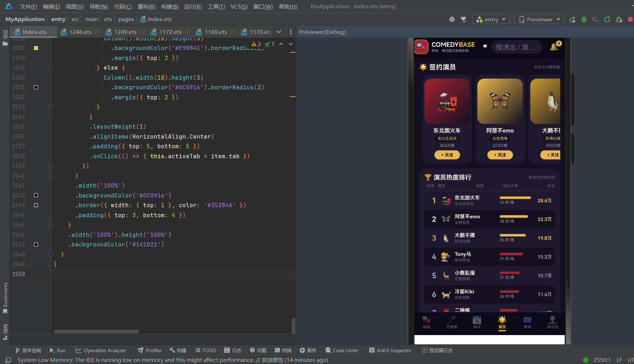The image size is (634, 364).
Task: Click the notification bell in the app preview
Action: (554, 46)
